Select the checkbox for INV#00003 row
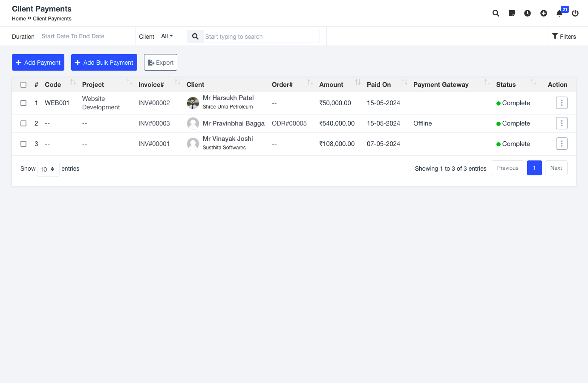Viewport: 588px width, 383px height. (x=23, y=123)
